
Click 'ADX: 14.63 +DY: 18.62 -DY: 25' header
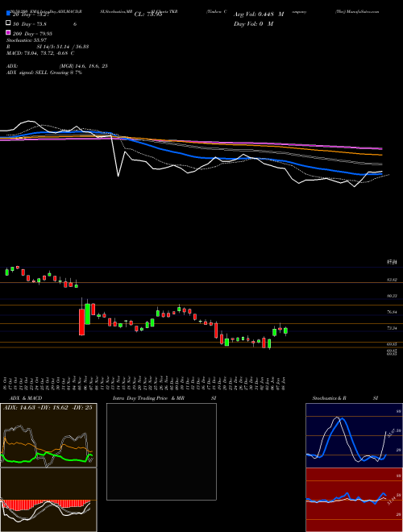(48, 407)
